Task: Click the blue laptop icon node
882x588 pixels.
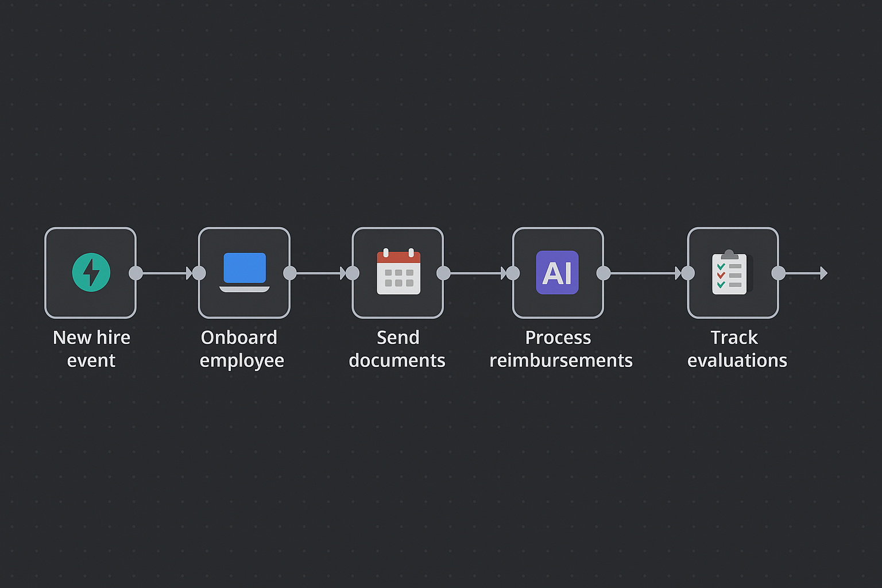Action: tap(244, 273)
